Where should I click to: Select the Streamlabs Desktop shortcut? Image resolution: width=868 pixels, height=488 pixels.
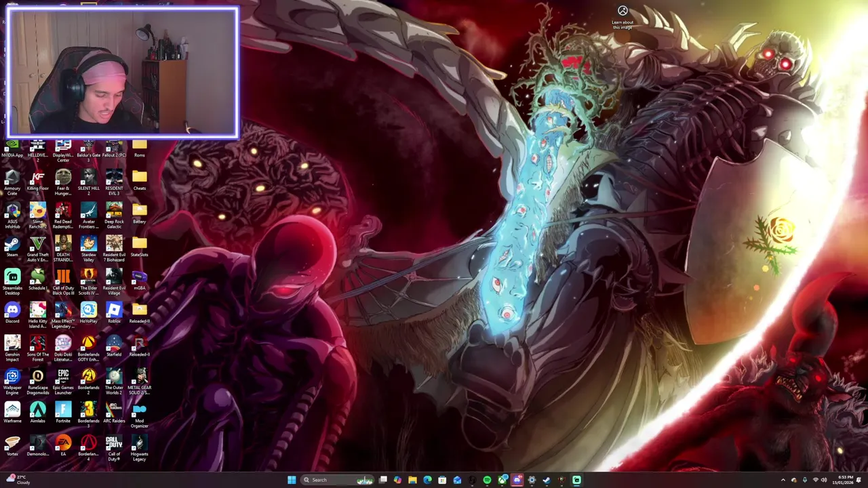point(12,283)
